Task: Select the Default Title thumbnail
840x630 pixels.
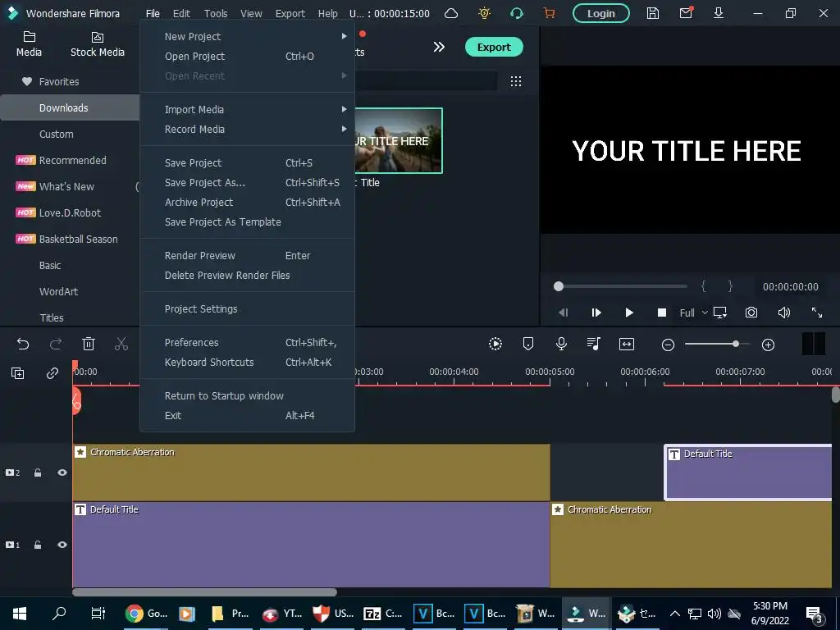Action: [x=399, y=141]
